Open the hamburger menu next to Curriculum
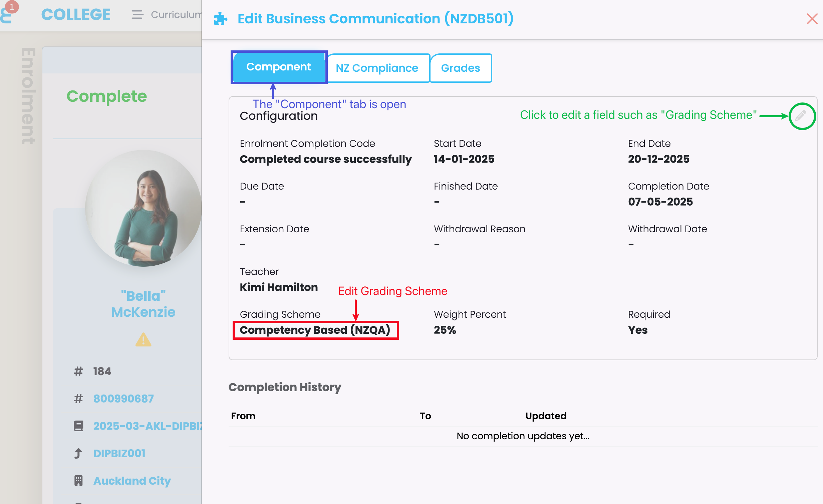This screenshot has height=504, width=823. point(137,15)
